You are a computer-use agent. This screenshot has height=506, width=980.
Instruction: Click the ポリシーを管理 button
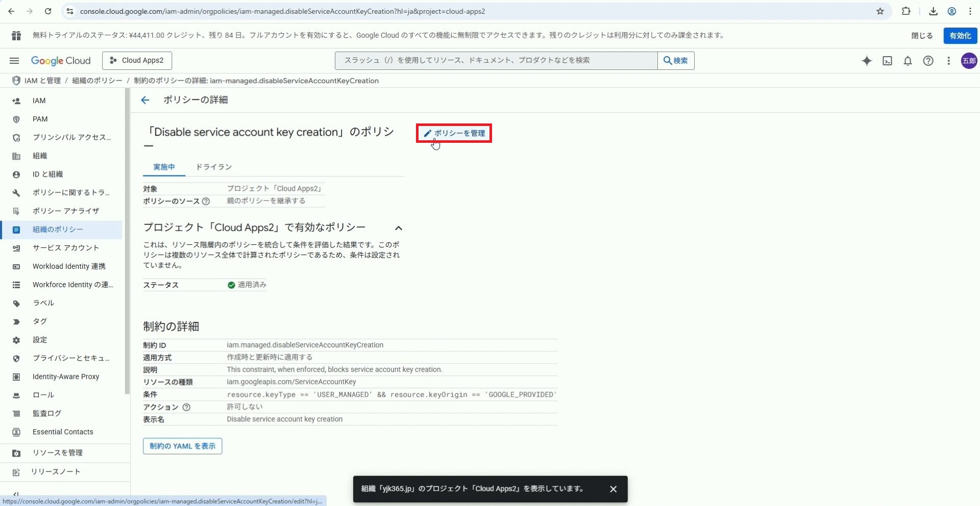pos(454,133)
